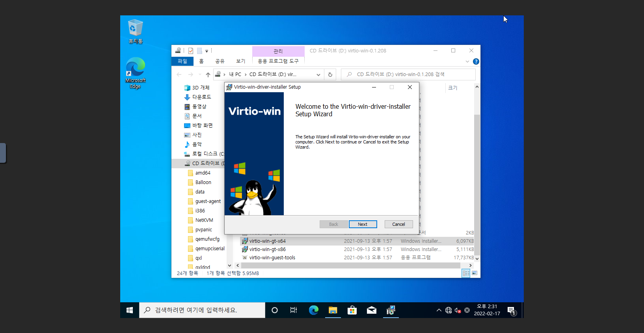This screenshot has width=644, height=333.
Task: Select the virtio-win-gt-x86 installer file
Action: click(267, 249)
